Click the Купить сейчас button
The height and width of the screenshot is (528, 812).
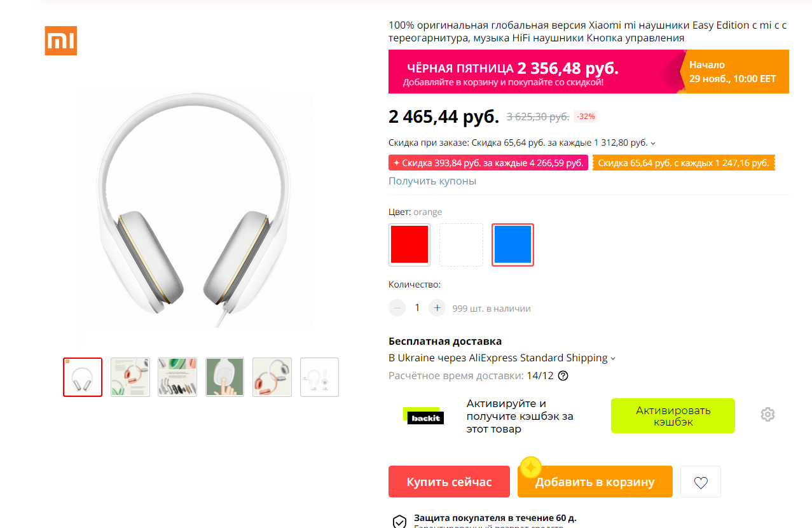coord(449,482)
